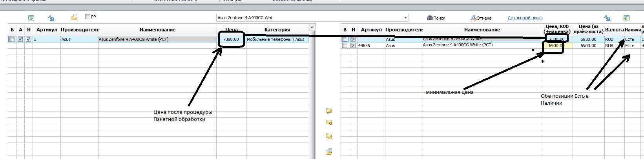Select price-list price cell 6830.00
Screen dimensions: 644x159
(x=588, y=39)
